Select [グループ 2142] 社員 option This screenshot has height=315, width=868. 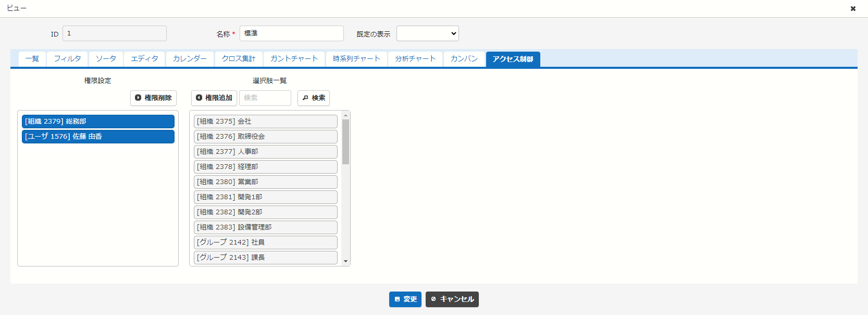pos(266,243)
